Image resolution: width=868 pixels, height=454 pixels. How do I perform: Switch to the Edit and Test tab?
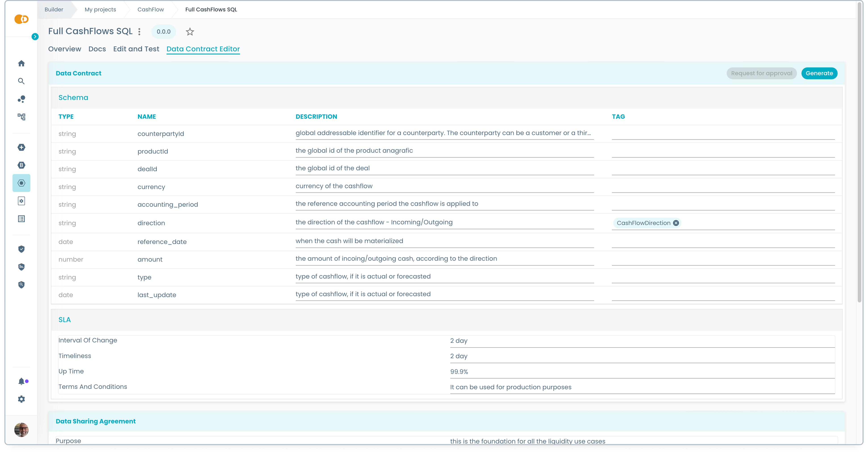tap(136, 49)
